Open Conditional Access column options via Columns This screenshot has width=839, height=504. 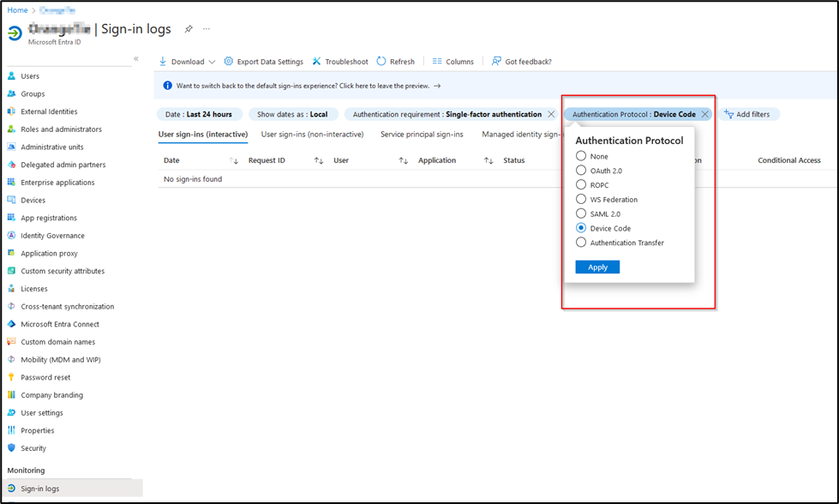coord(452,61)
